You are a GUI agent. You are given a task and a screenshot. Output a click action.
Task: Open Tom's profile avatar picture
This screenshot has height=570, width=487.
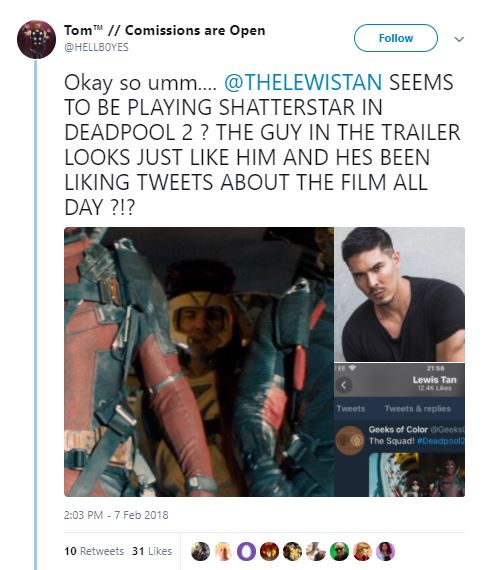(x=36, y=39)
